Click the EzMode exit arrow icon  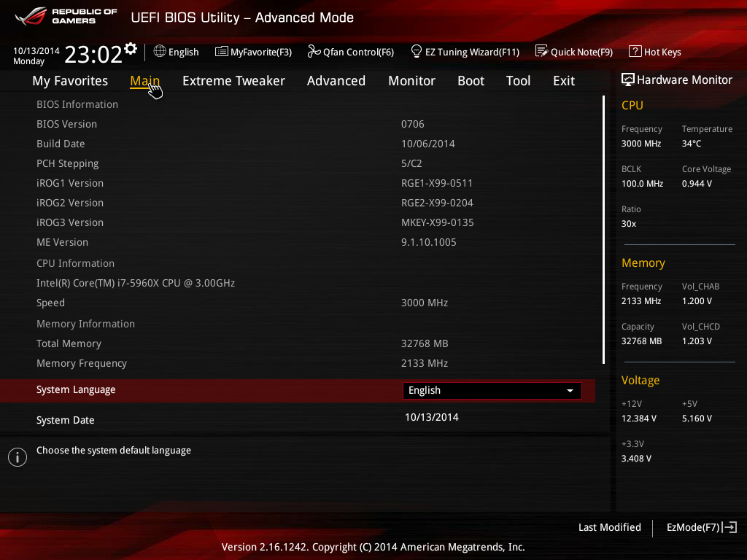(x=729, y=527)
